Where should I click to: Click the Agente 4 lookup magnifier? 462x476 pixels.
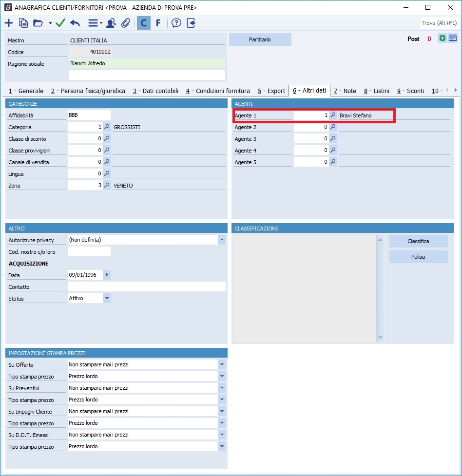click(x=333, y=150)
